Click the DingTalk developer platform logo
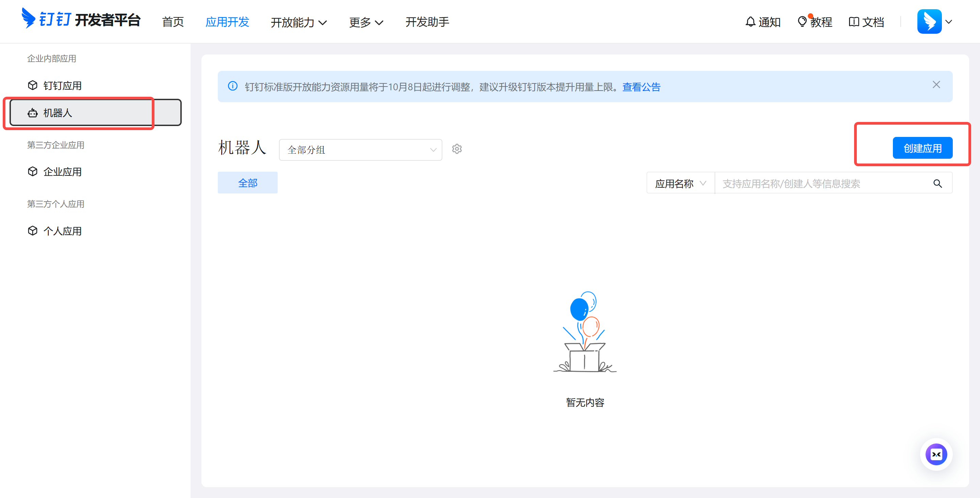The width and height of the screenshot is (980, 498). click(81, 20)
